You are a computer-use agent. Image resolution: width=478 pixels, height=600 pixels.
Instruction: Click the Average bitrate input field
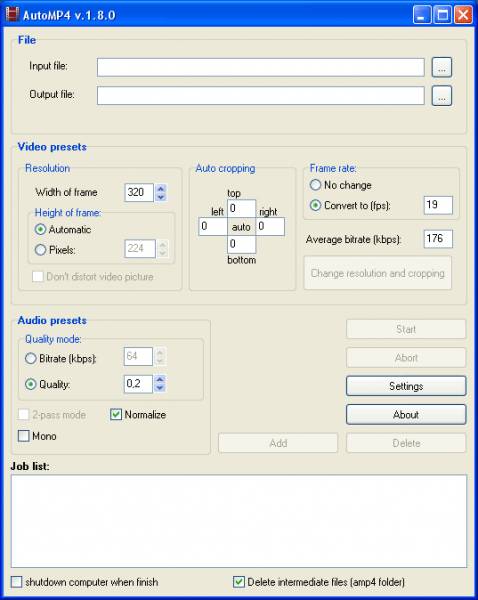point(438,239)
